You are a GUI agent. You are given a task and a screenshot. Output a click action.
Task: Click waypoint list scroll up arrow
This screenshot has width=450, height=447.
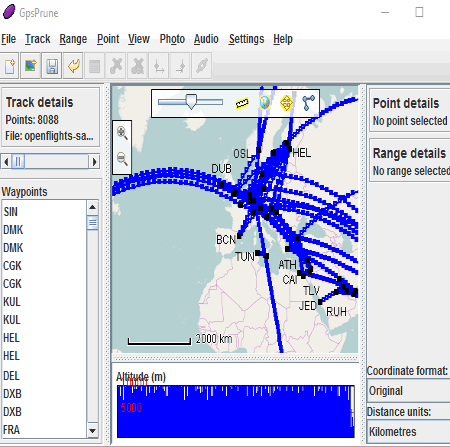pos(92,207)
